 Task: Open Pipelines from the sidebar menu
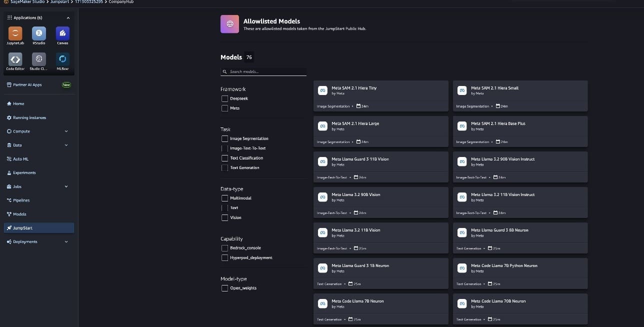tap(21, 200)
